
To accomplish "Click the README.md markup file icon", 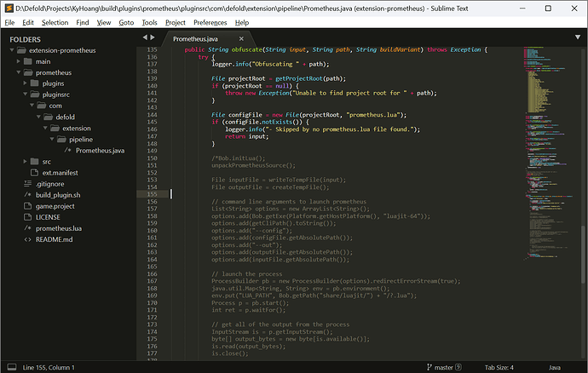I will [28, 239].
